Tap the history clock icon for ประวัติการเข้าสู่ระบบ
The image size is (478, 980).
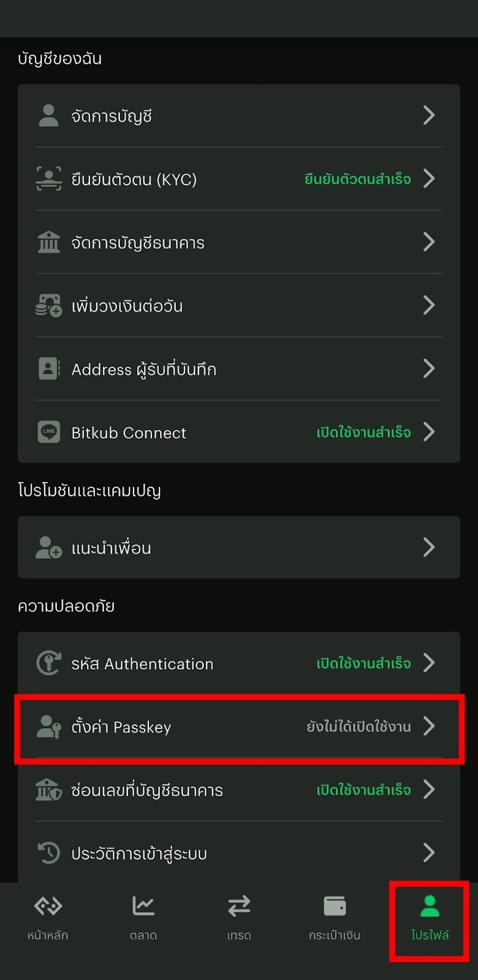pos(49,853)
